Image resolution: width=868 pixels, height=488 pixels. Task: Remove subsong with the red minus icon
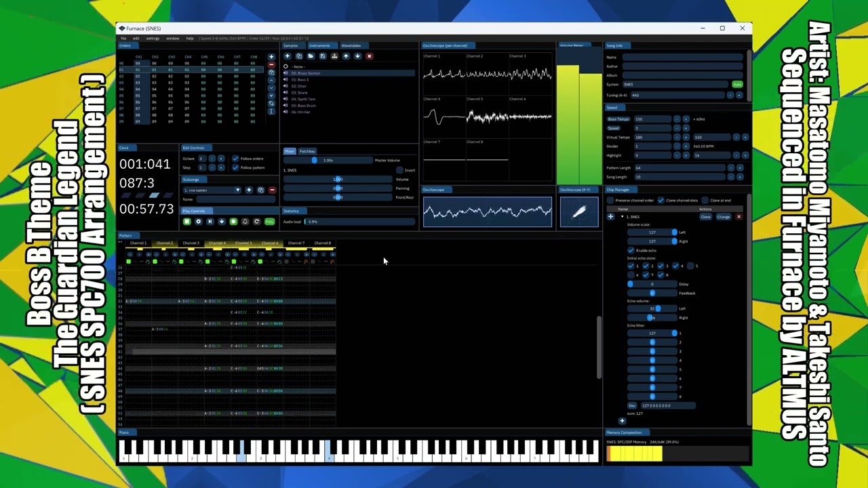tap(272, 190)
